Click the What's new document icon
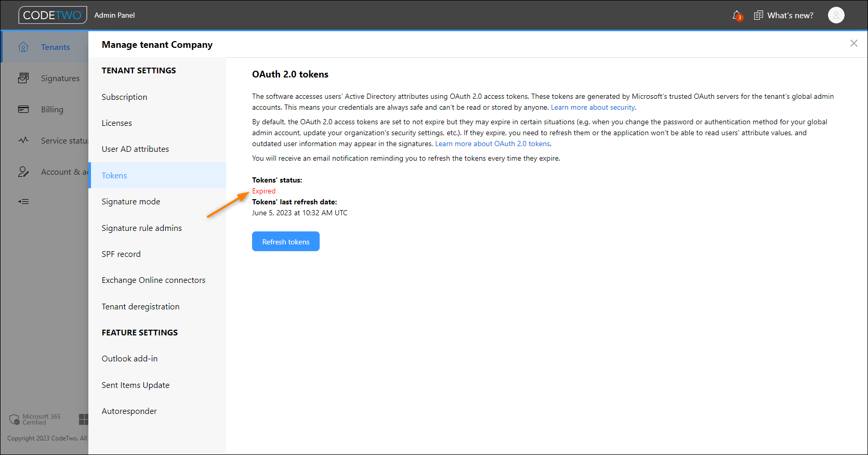 [758, 16]
